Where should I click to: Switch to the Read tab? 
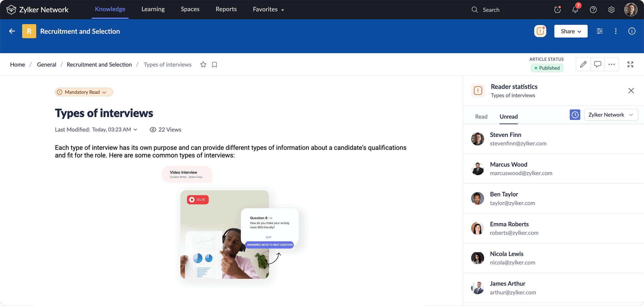click(x=481, y=117)
